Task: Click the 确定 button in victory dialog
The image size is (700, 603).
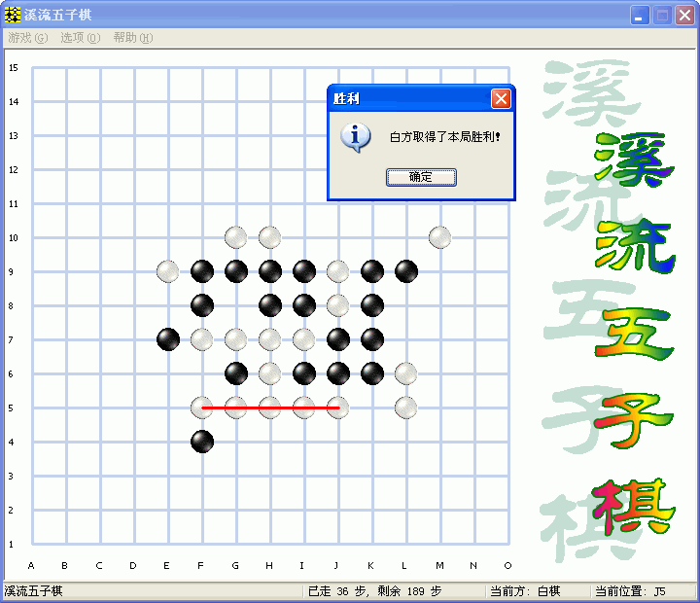Action: pyautogui.click(x=420, y=177)
